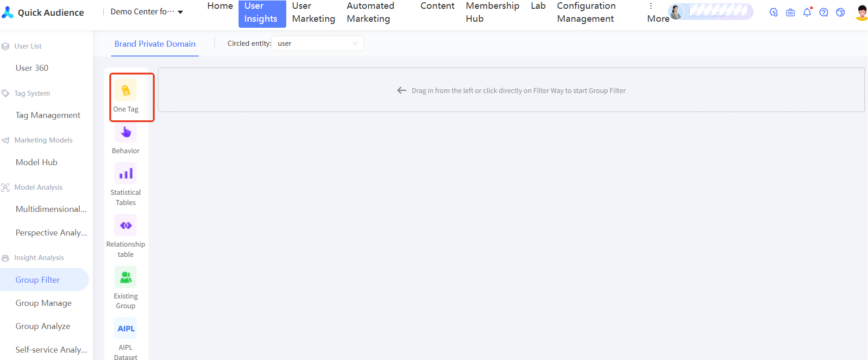Select the One Tag filter icon
Image resolution: width=868 pixels, height=360 pixels.
[126, 90]
